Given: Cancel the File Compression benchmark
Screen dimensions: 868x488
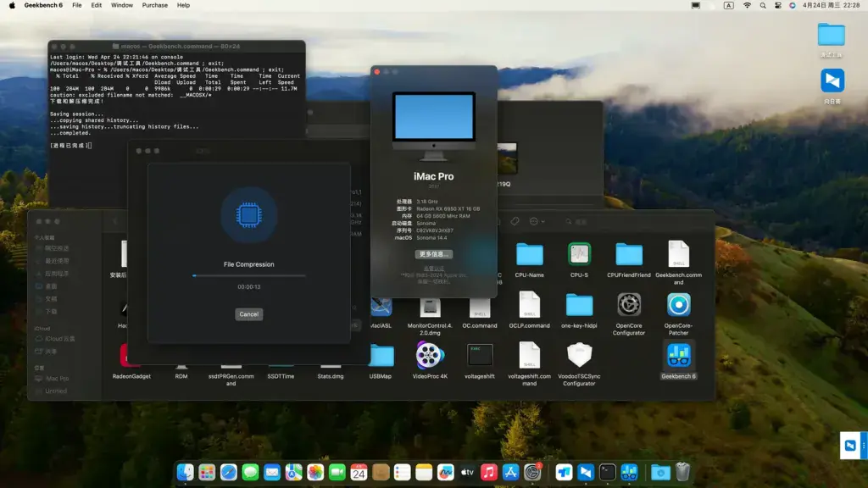Looking at the screenshot, I should (x=248, y=314).
